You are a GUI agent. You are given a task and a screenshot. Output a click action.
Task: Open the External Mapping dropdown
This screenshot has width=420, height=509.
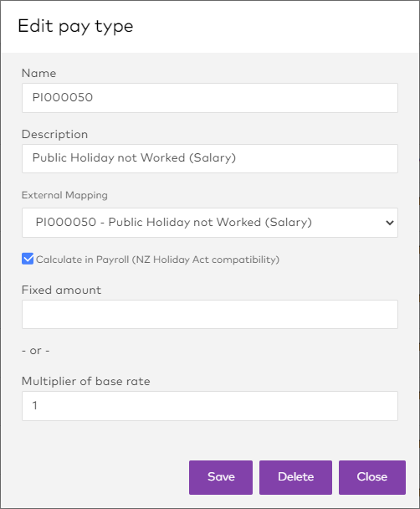(210, 223)
